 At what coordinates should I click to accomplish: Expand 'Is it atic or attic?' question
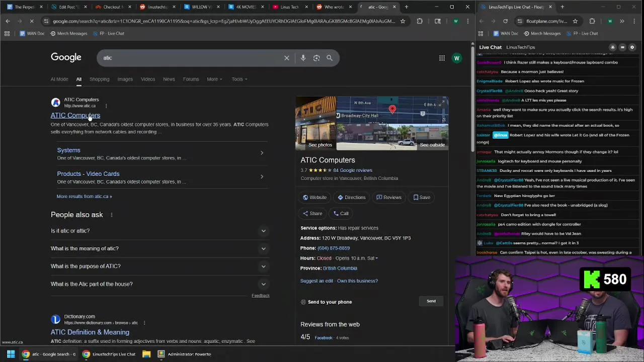click(x=160, y=231)
